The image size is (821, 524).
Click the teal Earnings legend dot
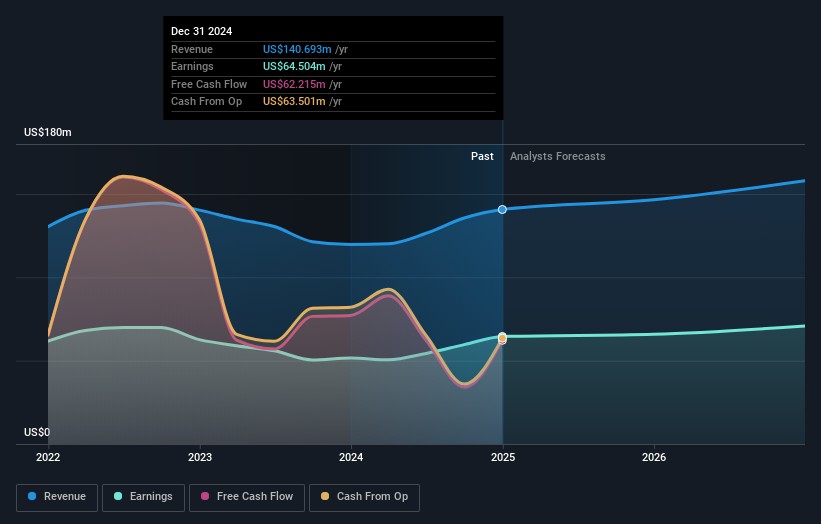pyautogui.click(x=118, y=497)
